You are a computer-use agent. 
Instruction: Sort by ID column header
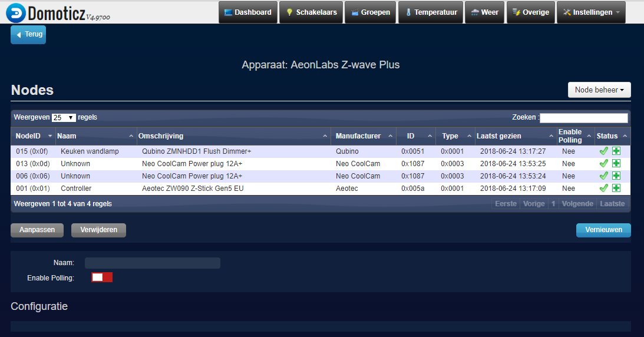pos(415,136)
